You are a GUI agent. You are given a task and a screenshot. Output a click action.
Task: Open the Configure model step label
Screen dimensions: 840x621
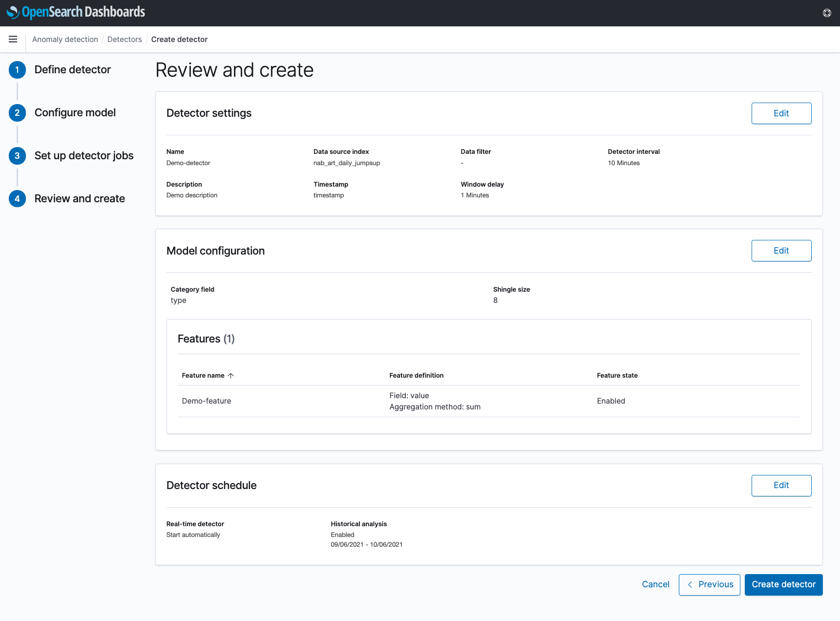point(75,113)
